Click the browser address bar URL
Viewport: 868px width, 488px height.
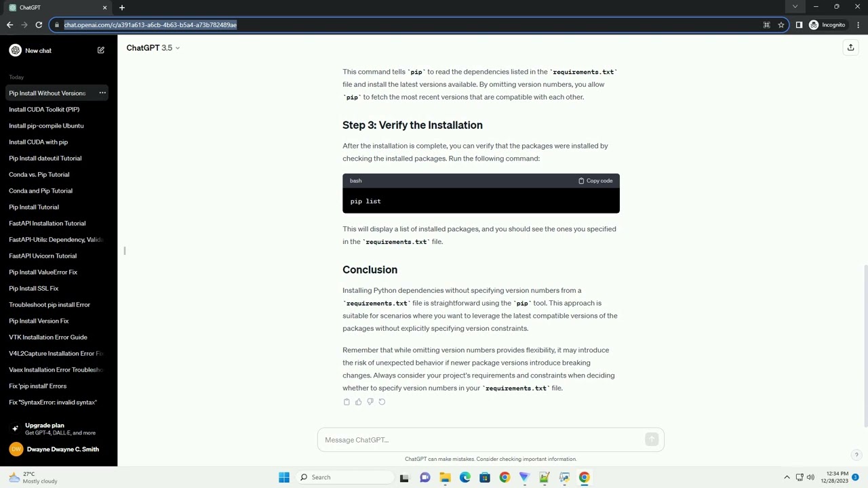[x=151, y=25]
